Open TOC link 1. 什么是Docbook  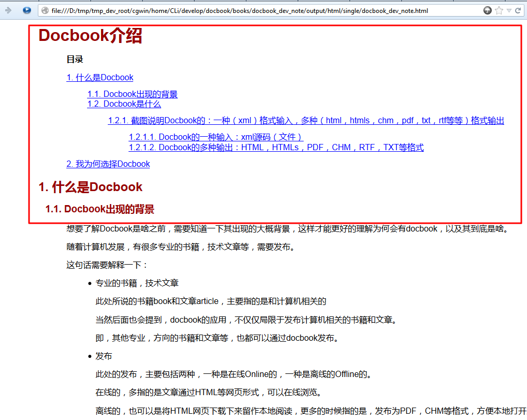pyautogui.click(x=100, y=78)
